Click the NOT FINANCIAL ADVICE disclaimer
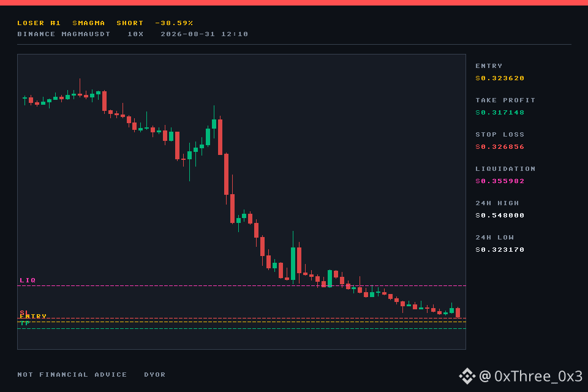This screenshot has height=392, width=588. 72,375
